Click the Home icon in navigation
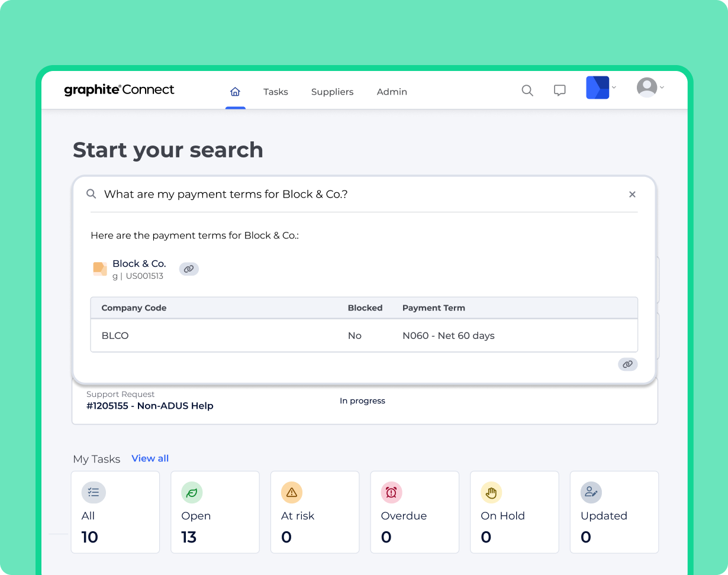The width and height of the screenshot is (728, 575). (235, 92)
